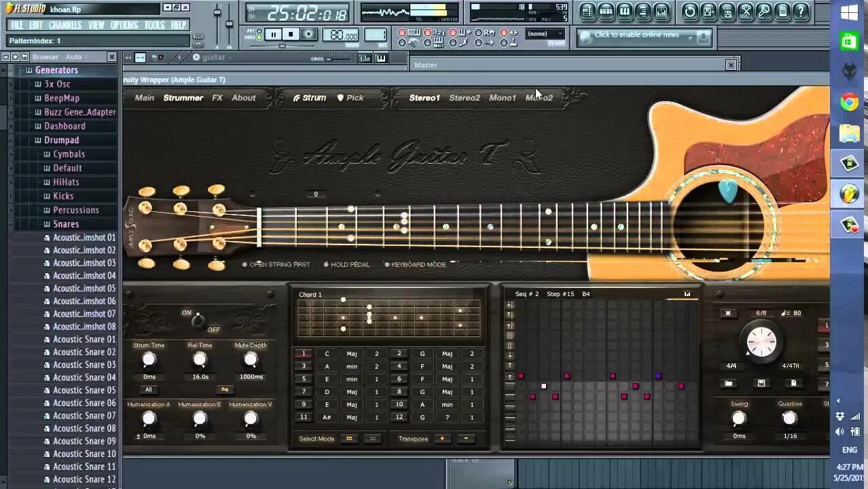Switch to the FX tab

point(217,98)
